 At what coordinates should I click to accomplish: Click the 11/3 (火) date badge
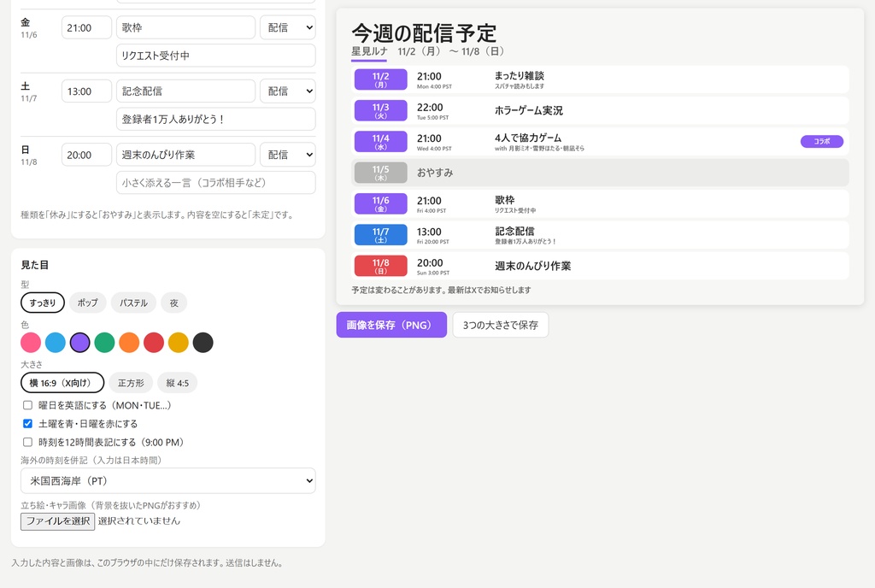pyautogui.click(x=380, y=110)
